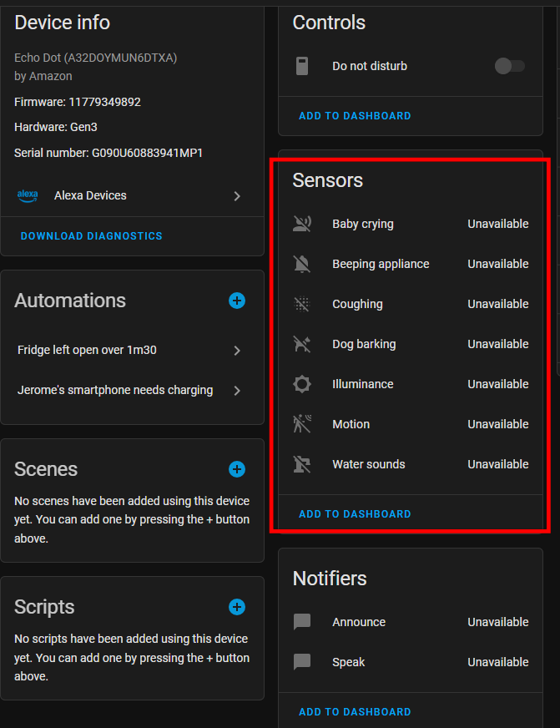Add a new scene with plus button
Viewport: 560px width, 728px height.
point(237,469)
